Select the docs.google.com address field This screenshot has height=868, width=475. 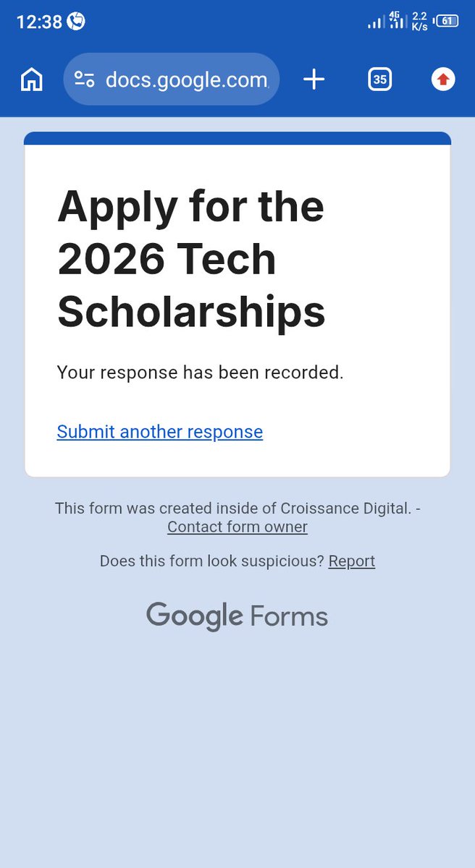(172, 80)
